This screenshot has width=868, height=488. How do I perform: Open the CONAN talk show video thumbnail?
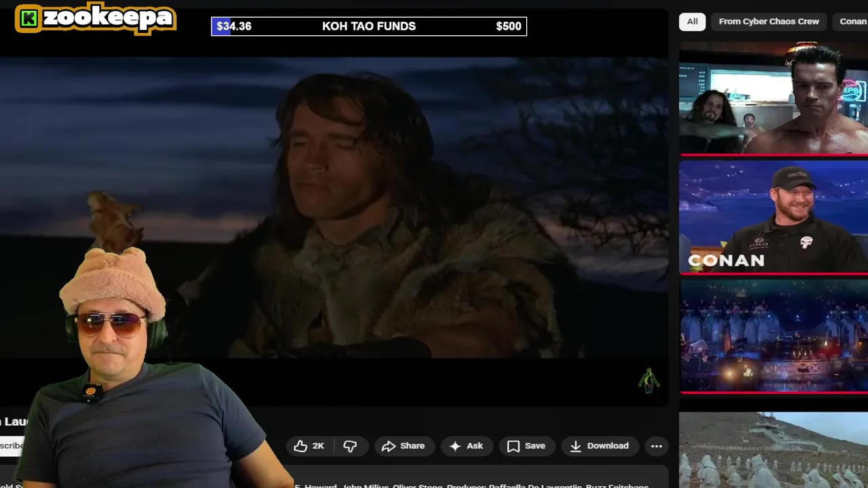[774, 217]
